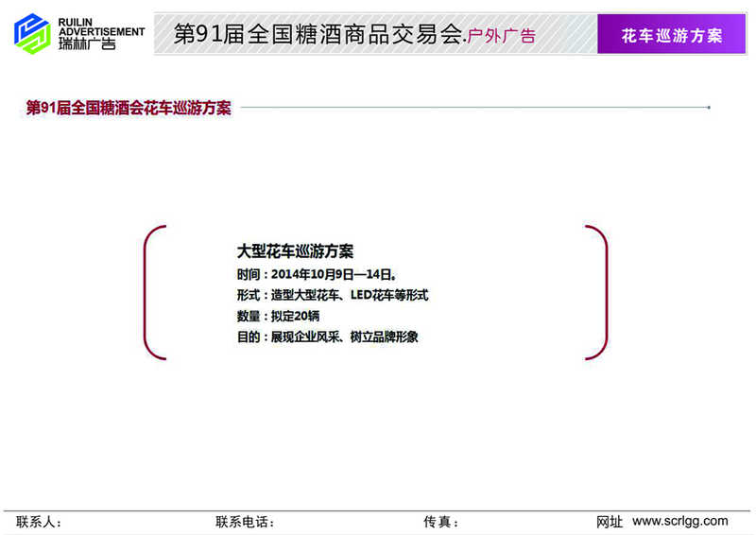Click the 联系人 field in the footer

tap(40, 522)
